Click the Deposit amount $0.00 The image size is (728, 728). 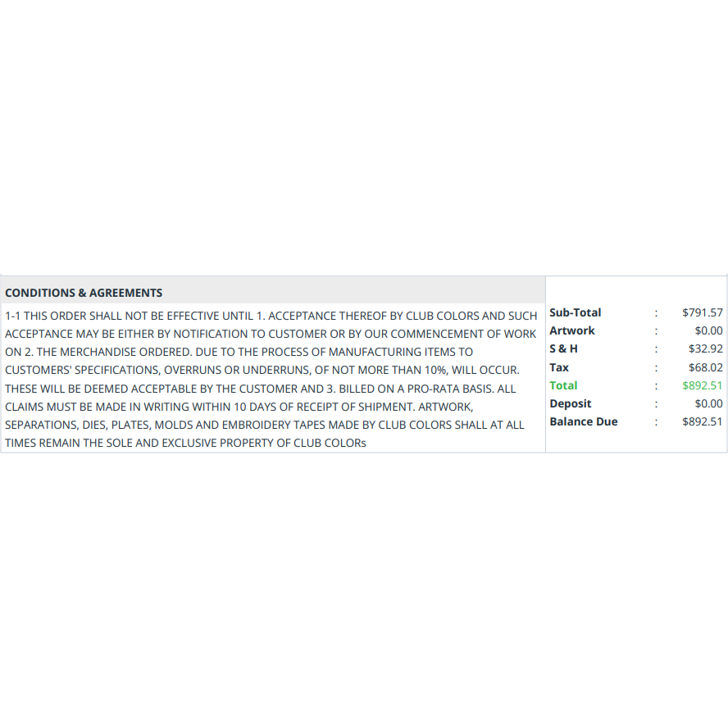pos(708,404)
